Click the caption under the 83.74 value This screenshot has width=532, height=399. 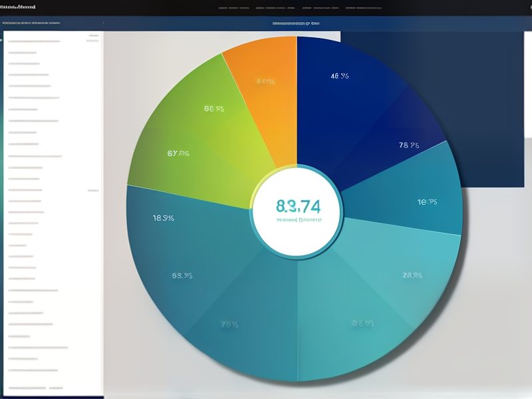(x=296, y=218)
